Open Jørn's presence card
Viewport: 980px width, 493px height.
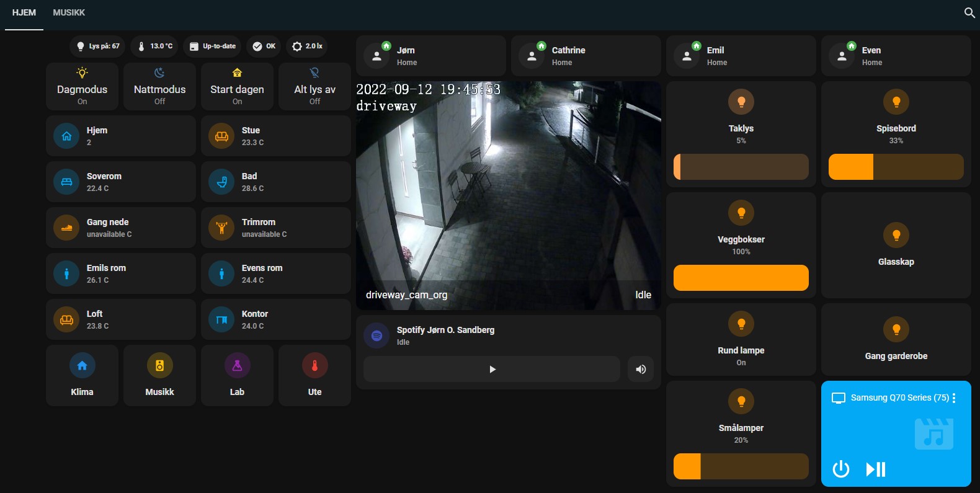[x=431, y=56]
